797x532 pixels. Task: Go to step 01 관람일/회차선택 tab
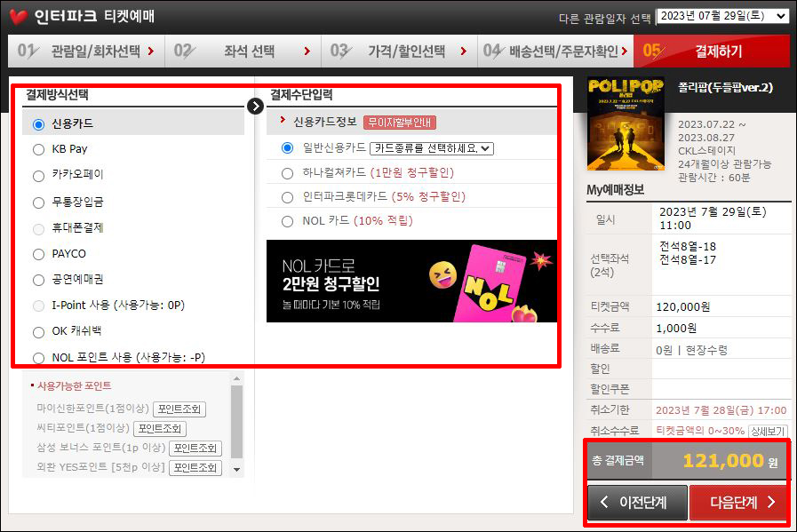(86, 51)
